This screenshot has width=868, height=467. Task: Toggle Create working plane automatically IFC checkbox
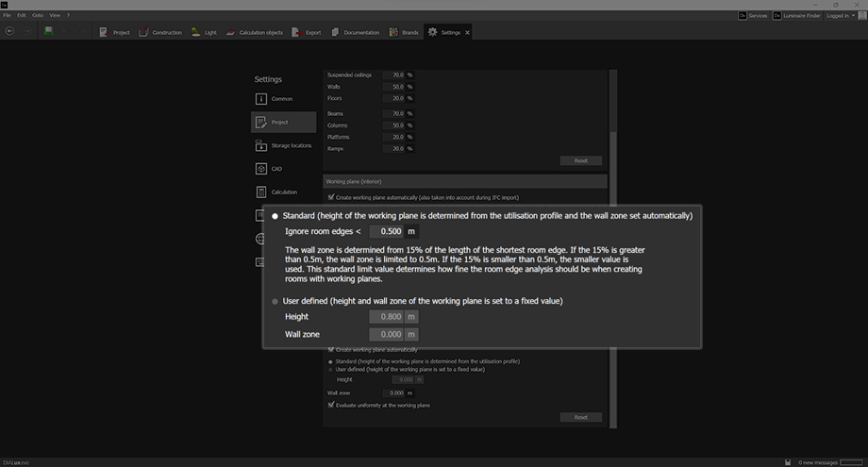point(330,197)
